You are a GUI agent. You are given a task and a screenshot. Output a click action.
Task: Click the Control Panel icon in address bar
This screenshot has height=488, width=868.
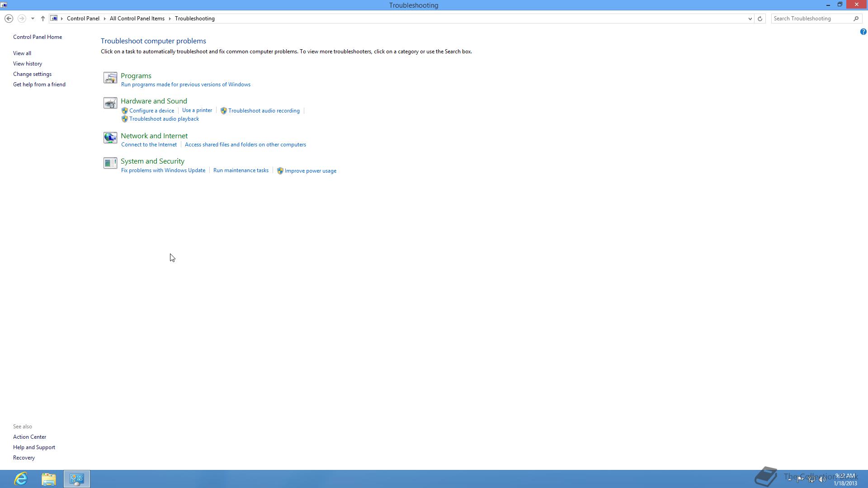[54, 19]
